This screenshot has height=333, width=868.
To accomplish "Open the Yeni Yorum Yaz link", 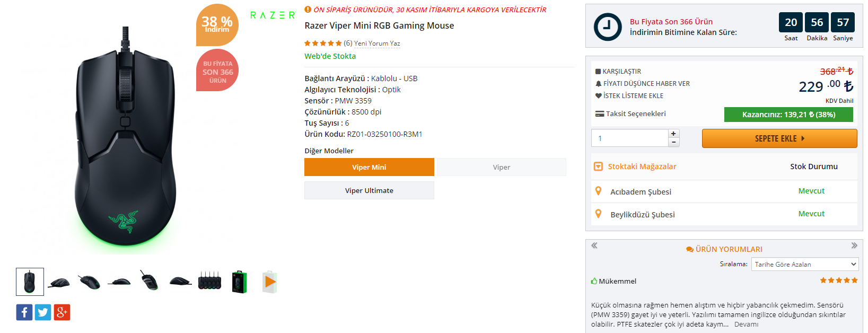I will (x=377, y=43).
